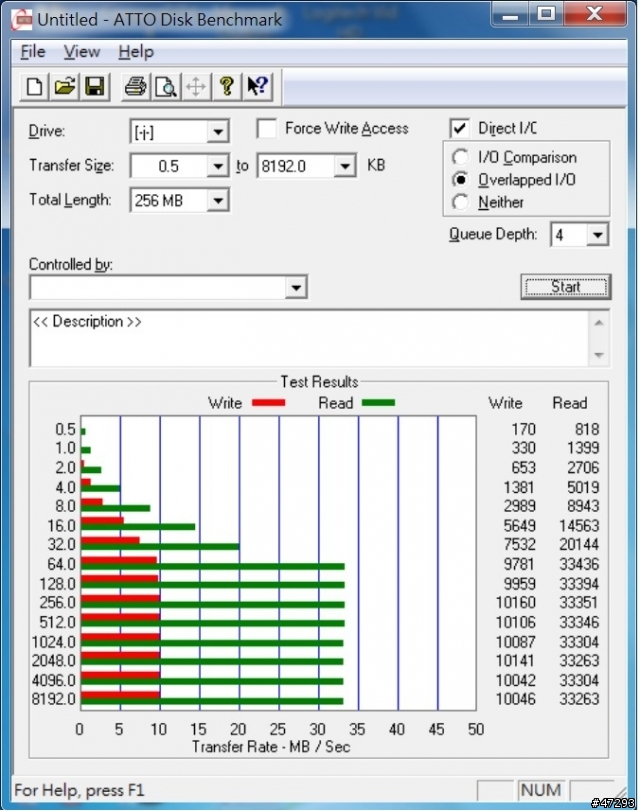This screenshot has height=811, width=640.
Task: Minimize the ATTO Disk Benchmark window
Action: coord(510,14)
